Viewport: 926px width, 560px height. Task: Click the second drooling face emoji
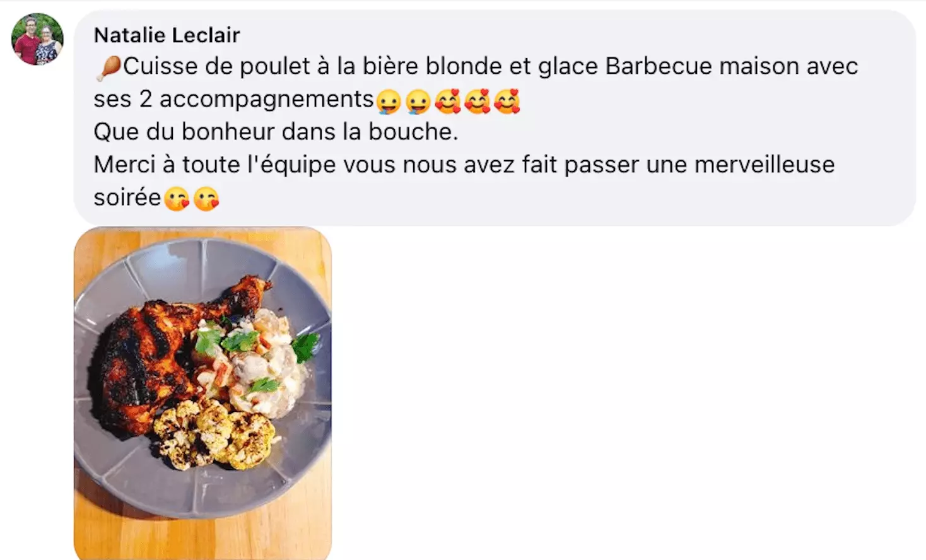418,102
